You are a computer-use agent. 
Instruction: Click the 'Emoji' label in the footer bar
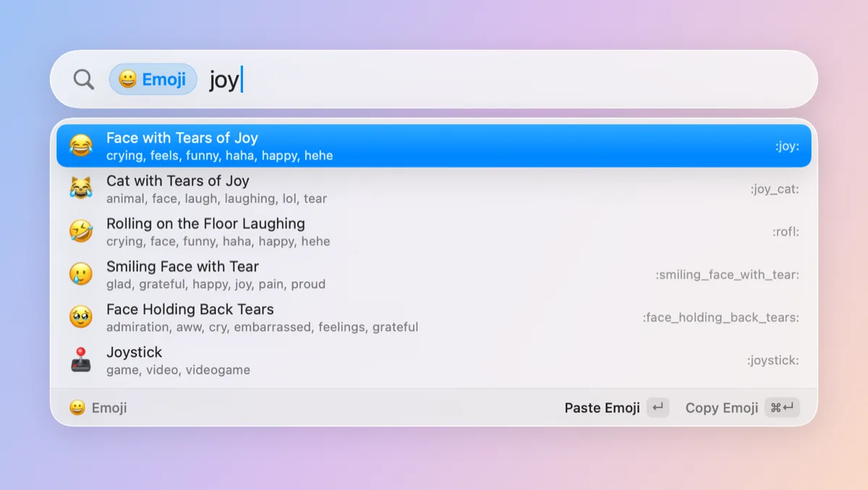click(x=109, y=408)
